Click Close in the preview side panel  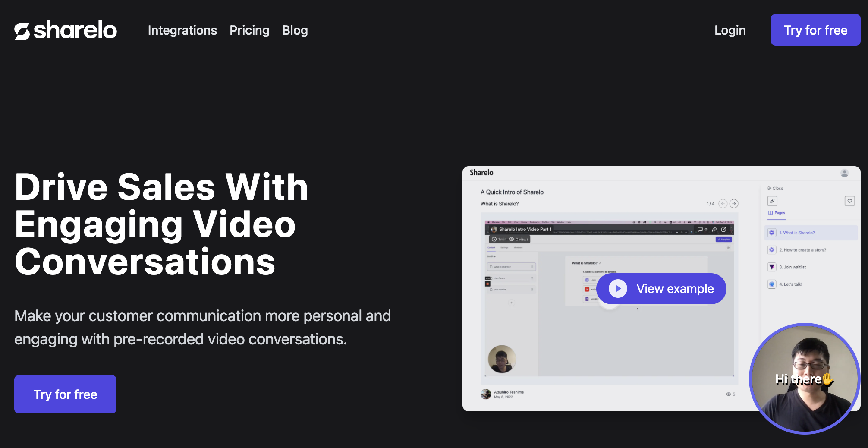(x=775, y=188)
